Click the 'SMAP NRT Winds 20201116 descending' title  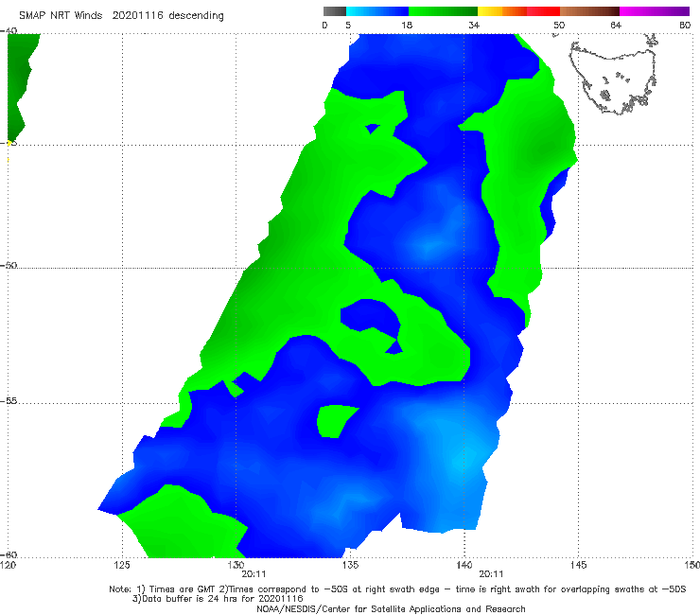coord(121,15)
